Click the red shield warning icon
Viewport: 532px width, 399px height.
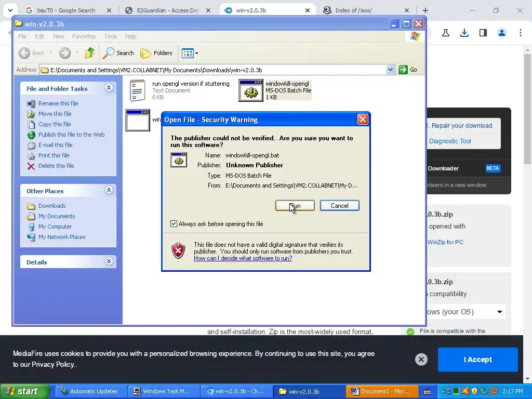pyautogui.click(x=179, y=251)
